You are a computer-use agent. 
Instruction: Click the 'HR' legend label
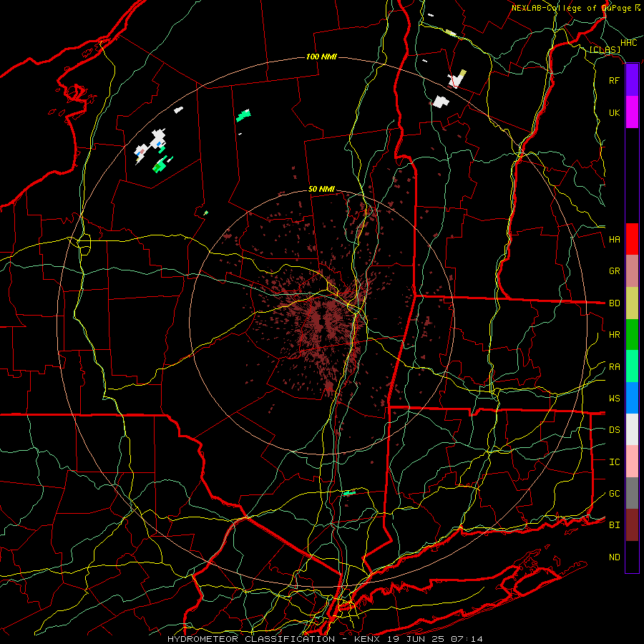click(615, 335)
